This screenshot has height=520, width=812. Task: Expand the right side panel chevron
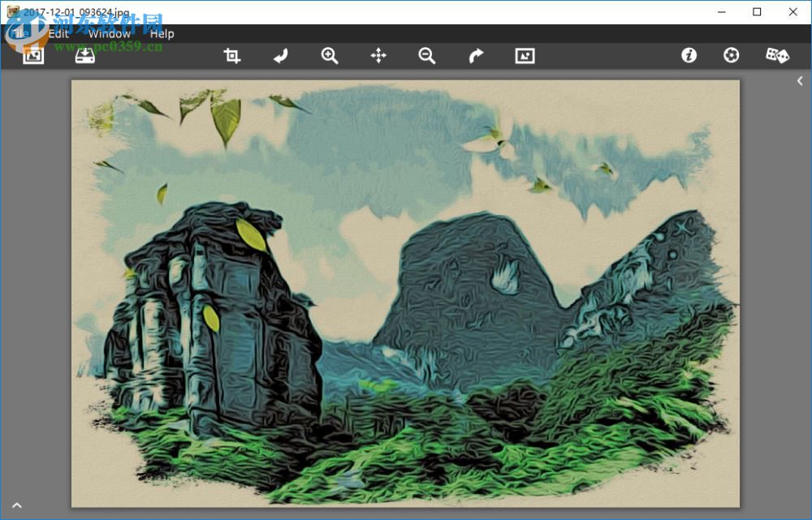point(799,80)
